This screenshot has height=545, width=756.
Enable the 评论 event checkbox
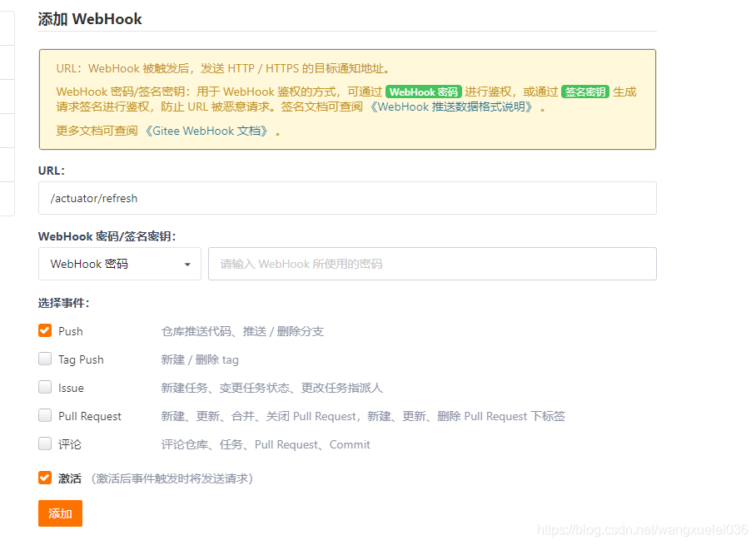click(x=45, y=443)
